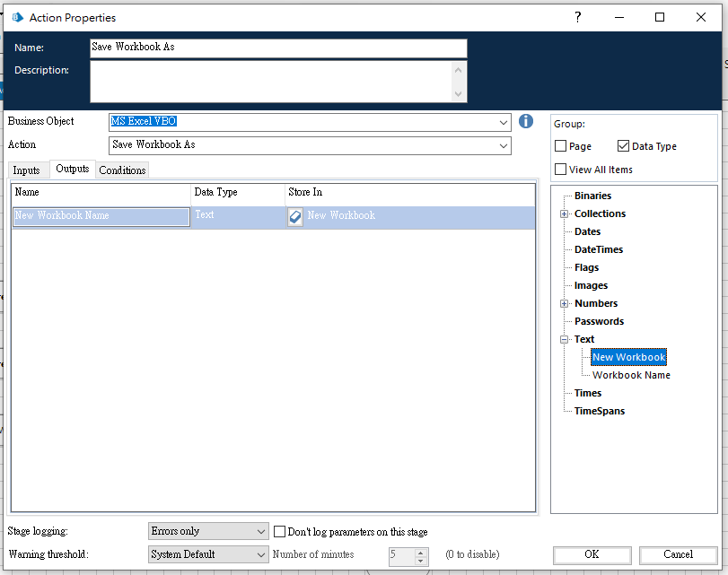728x575 pixels.
Task: Select the Binaries tree item
Action: click(592, 196)
